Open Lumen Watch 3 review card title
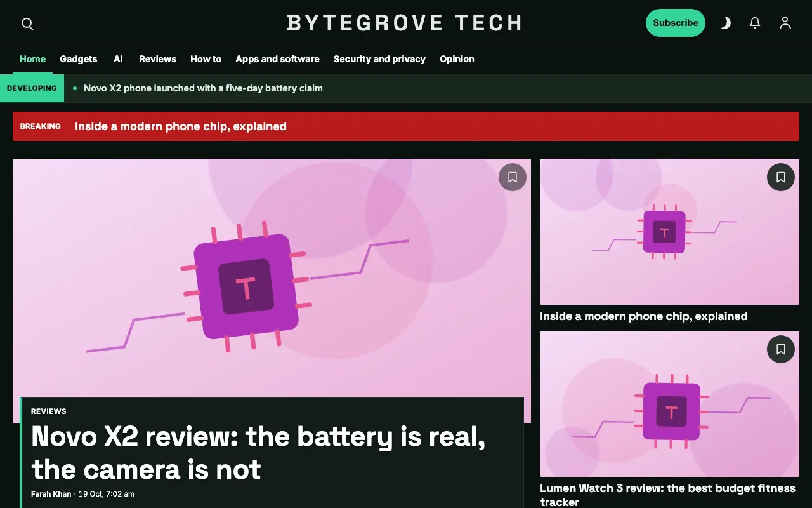The image size is (812, 508). pos(667,495)
